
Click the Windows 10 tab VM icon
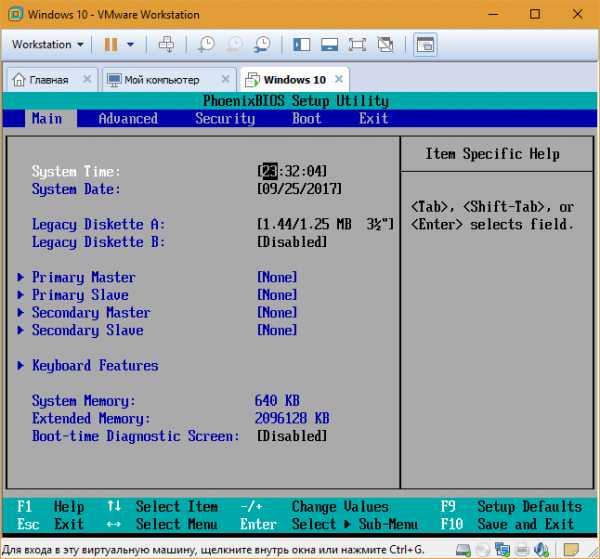(x=252, y=80)
